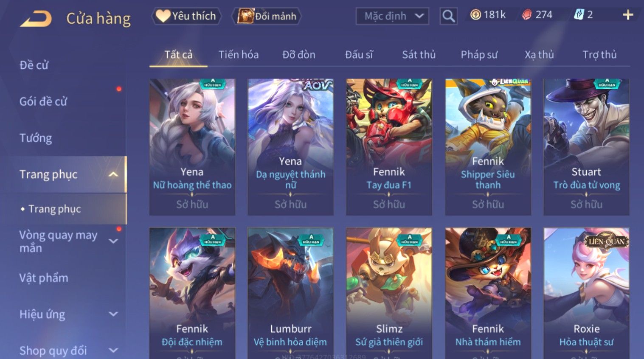Switch to the Sát thủ tab
The image size is (644, 359).
point(419,54)
